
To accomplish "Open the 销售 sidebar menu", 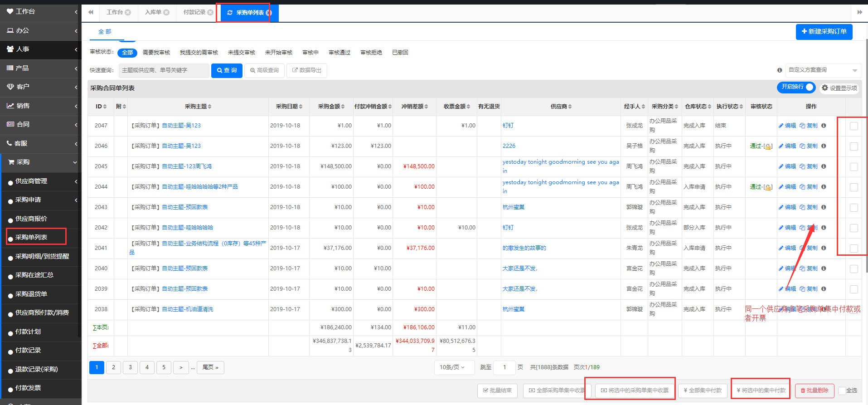I will click(41, 106).
